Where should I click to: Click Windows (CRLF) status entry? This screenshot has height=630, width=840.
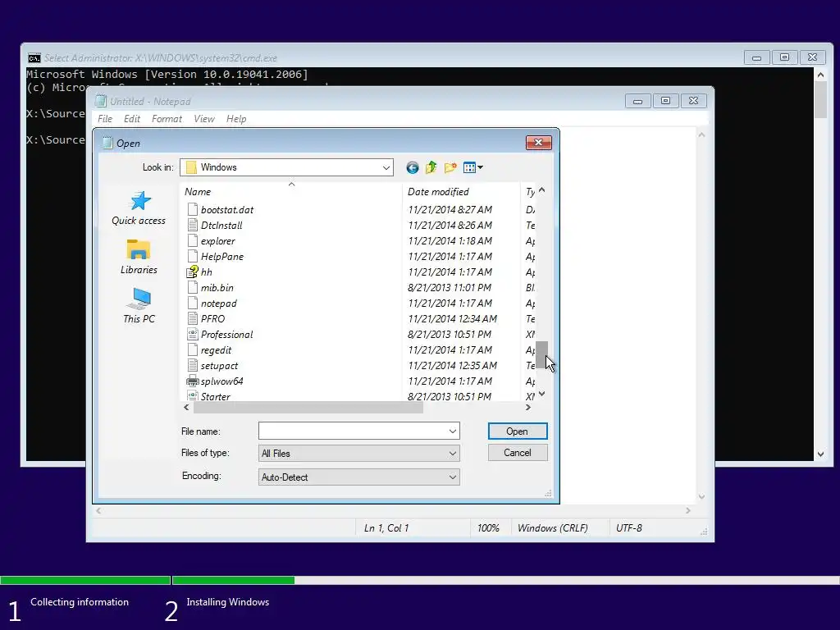552,528
